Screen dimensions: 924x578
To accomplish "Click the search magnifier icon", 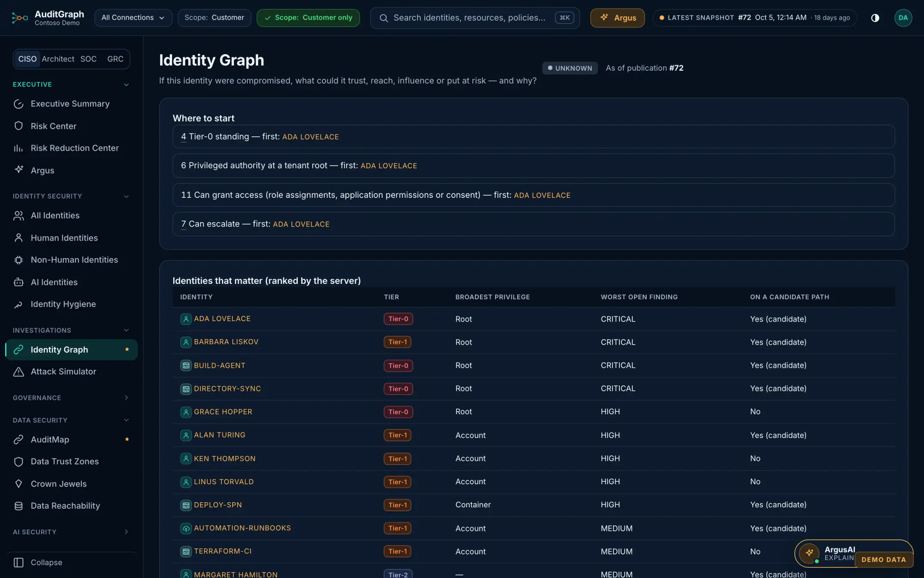I will pyautogui.click(x=384, y=18).
